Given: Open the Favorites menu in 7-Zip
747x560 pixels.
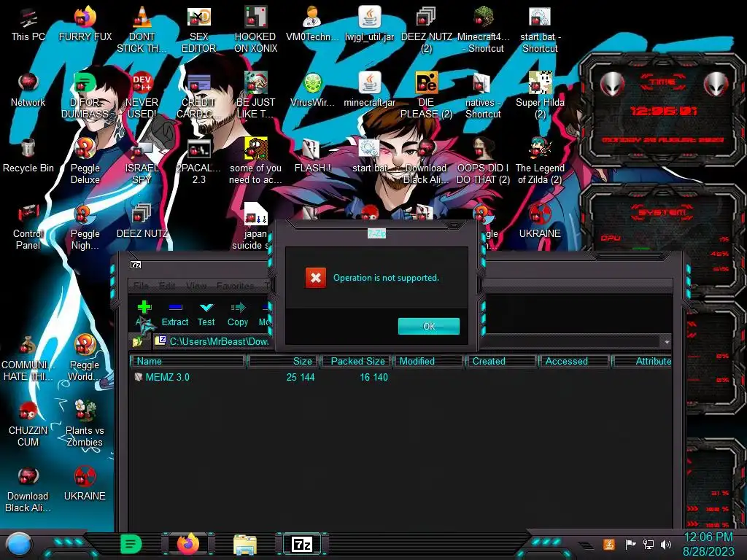Looking at the screenshot, I should 236,286.
